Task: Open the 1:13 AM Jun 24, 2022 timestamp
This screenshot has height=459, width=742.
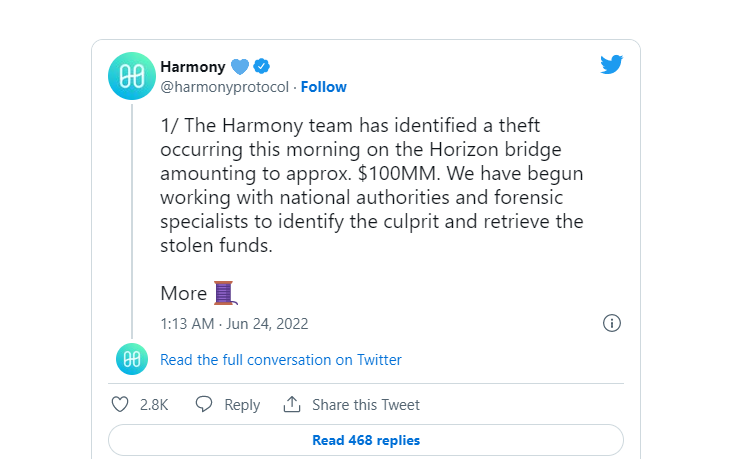Action: 234,324
